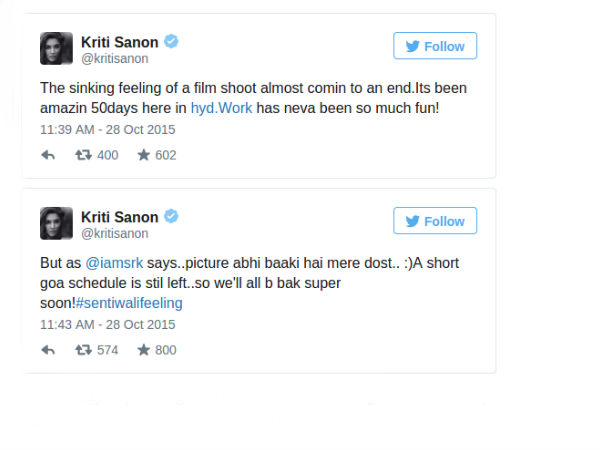The image size is (600, 450).
Task: Open the 11:39 AM - 28 Oct 2015 timestamp
Action: 107,130
